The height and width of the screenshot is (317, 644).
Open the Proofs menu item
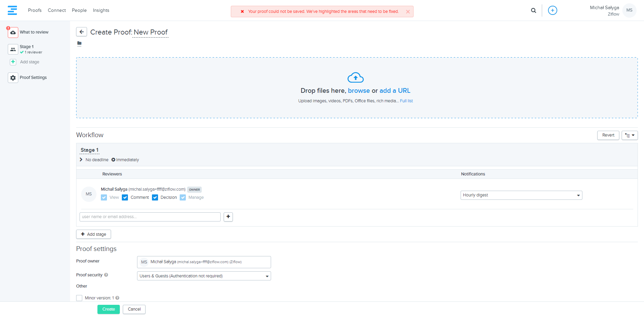pyautogui.click(x=35, y=10)
